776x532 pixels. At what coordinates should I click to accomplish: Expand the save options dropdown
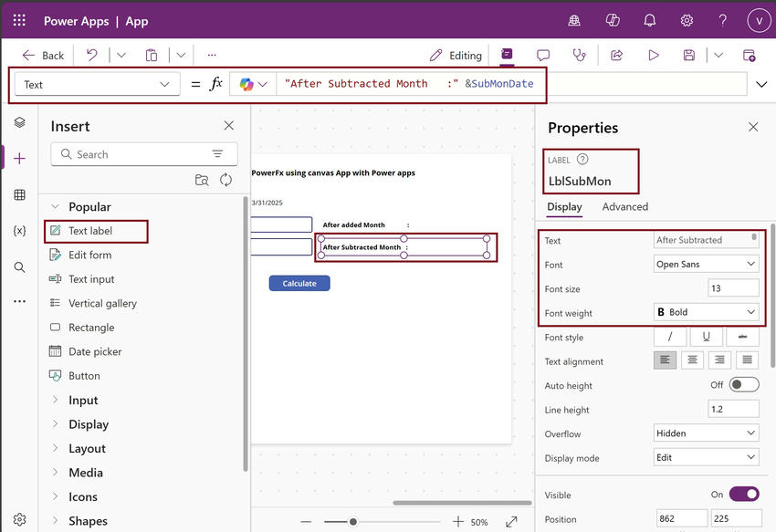click(x=718, y=55)
